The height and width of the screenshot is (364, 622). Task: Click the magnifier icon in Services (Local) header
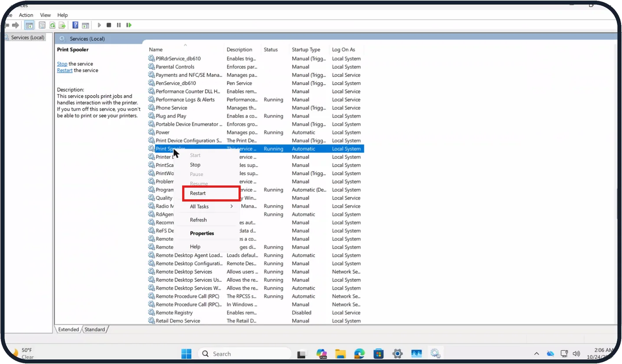[62, 39]
